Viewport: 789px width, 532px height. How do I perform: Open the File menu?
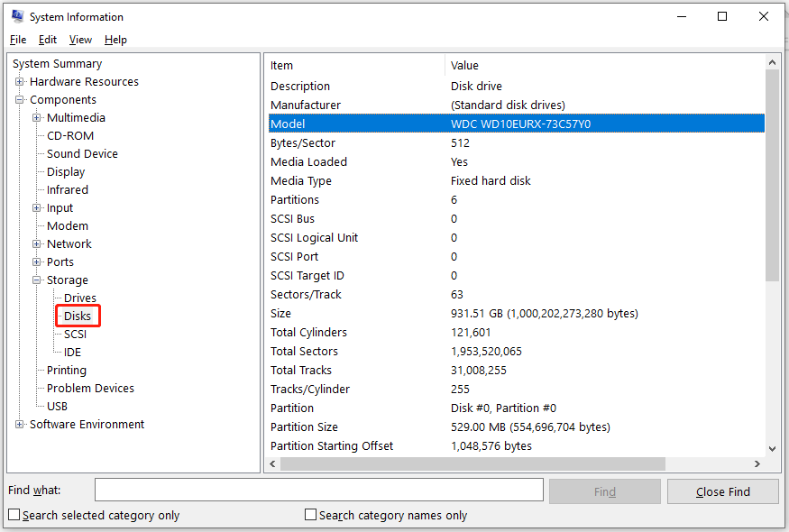coord(17,40)
